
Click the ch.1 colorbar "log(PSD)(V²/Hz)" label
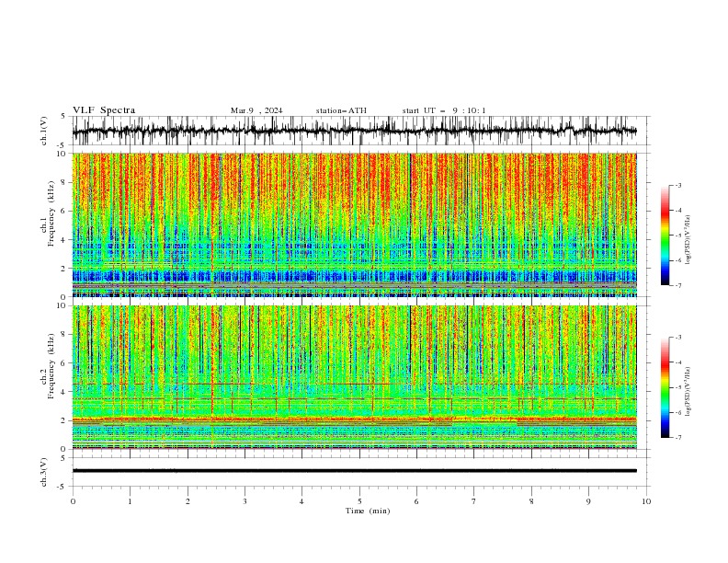pyautogui.click(x=688, y=240)
